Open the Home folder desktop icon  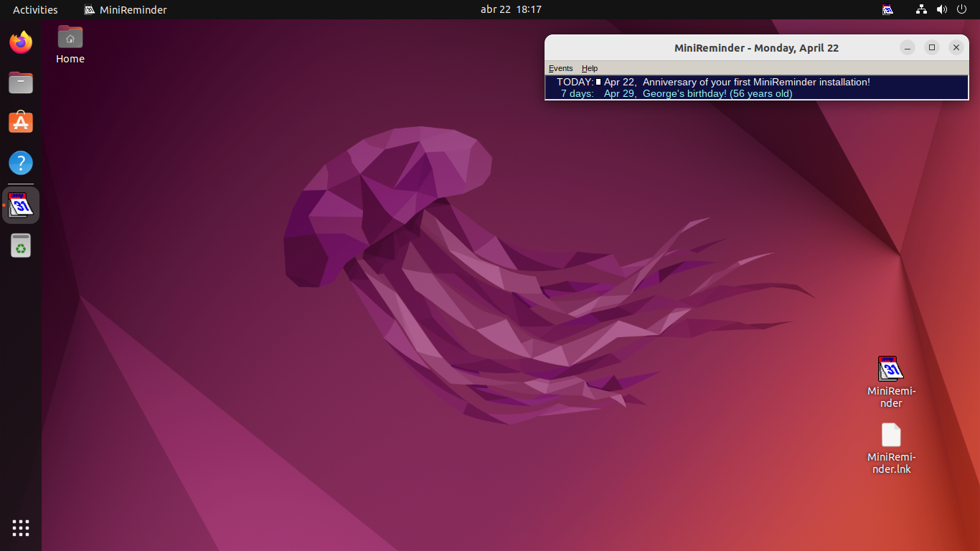coord(70,44)
